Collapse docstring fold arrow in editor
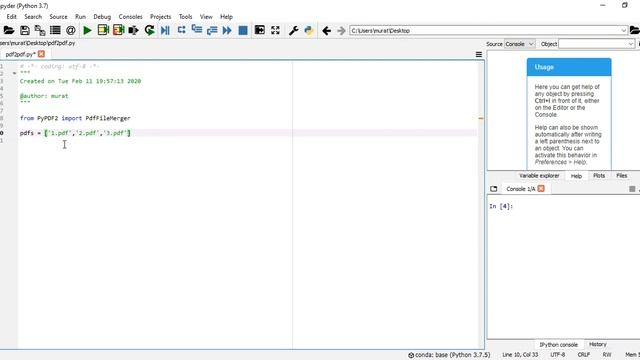The image size is (640, 360). (x=14, y=73)
